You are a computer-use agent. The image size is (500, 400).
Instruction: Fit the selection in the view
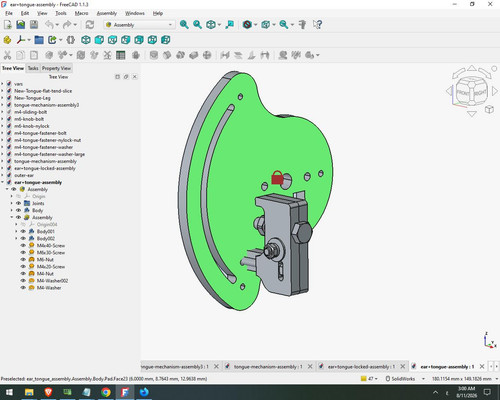click(x=197, y=25)
